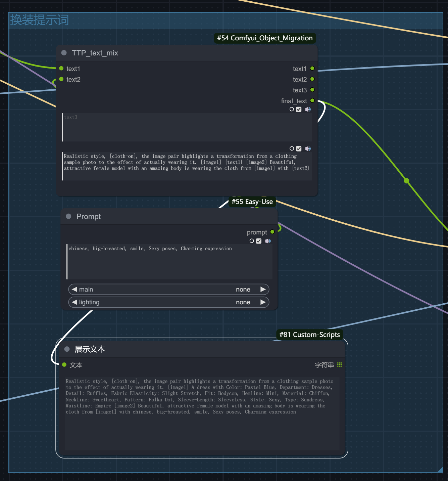
Task: Click the 换装提示词 group title
Action: (x=39, y=20)
